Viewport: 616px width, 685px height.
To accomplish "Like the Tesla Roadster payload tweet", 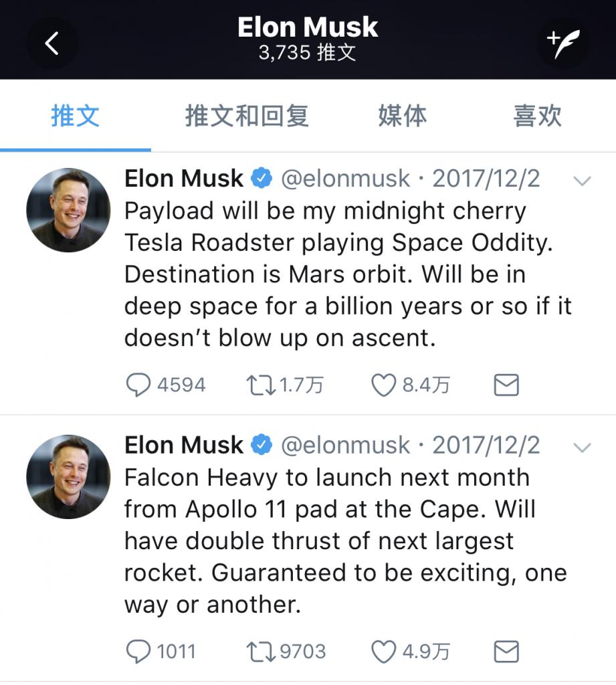I will pos(383,385).
